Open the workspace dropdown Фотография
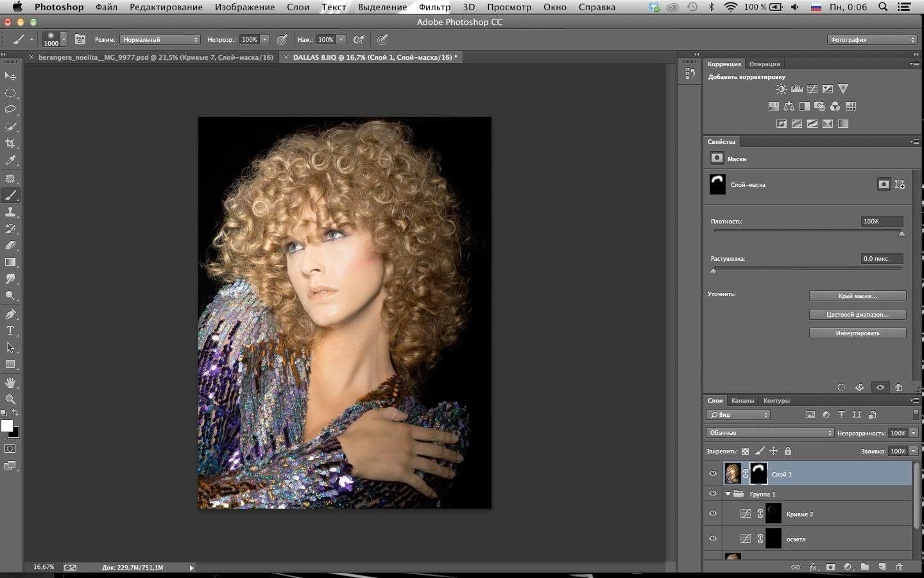 click(x=873, y=40)
